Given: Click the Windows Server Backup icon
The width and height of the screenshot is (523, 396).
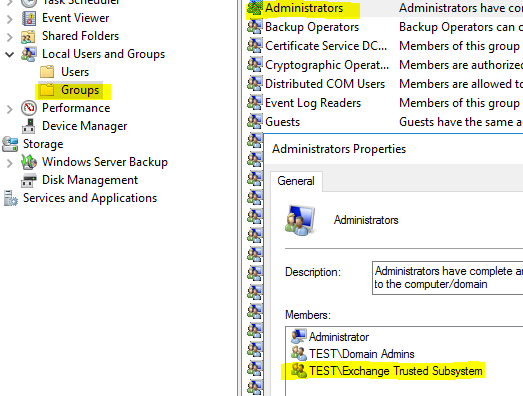Looking at the screenshot, I should coord(29,162).
